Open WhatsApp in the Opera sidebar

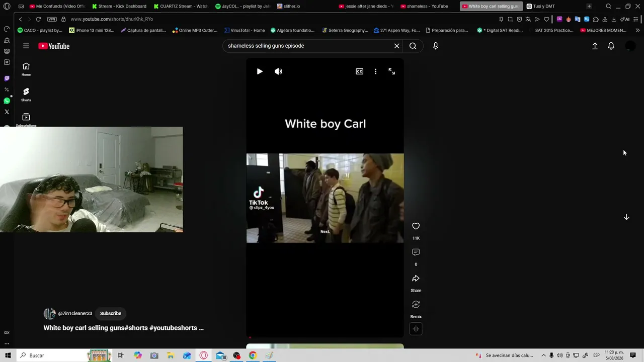(7, 101)
